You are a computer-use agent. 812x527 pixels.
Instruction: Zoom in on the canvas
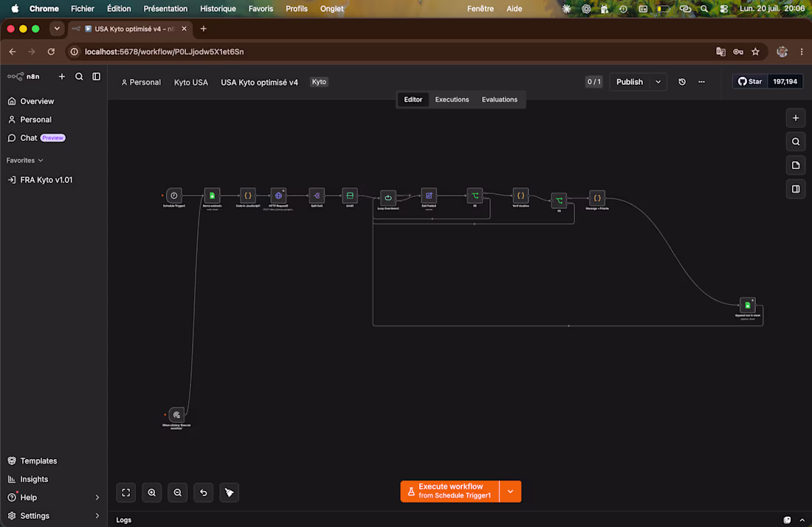152,493
